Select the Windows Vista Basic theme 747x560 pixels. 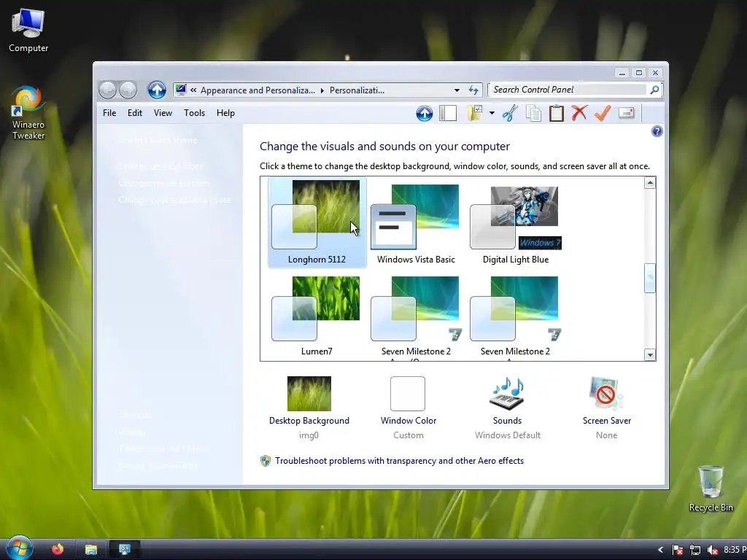point(416,222)
